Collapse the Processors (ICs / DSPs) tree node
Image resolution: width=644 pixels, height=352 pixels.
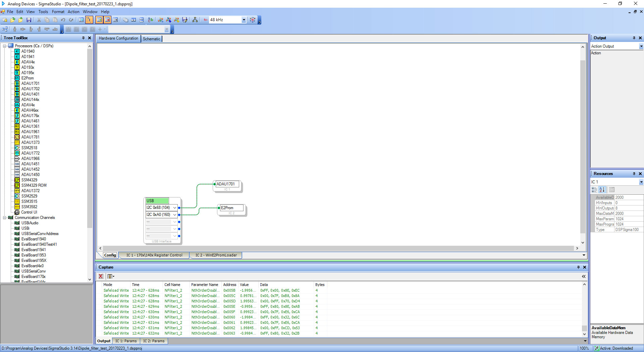point(5,46)
